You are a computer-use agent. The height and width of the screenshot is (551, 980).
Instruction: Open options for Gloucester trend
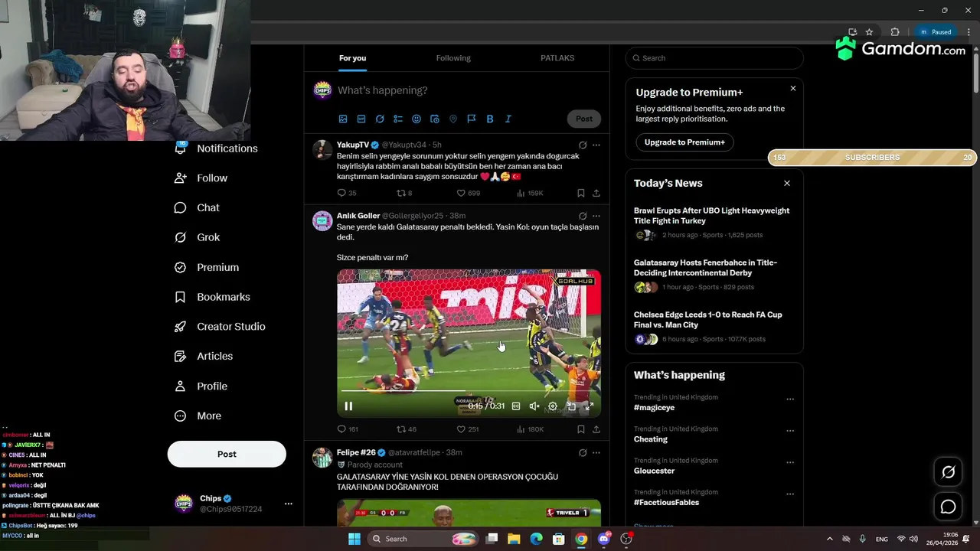(790, 462)
